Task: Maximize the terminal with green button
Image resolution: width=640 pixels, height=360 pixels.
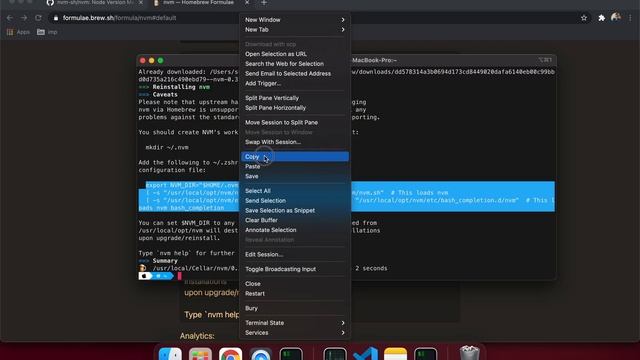Action: pos(160,60)
